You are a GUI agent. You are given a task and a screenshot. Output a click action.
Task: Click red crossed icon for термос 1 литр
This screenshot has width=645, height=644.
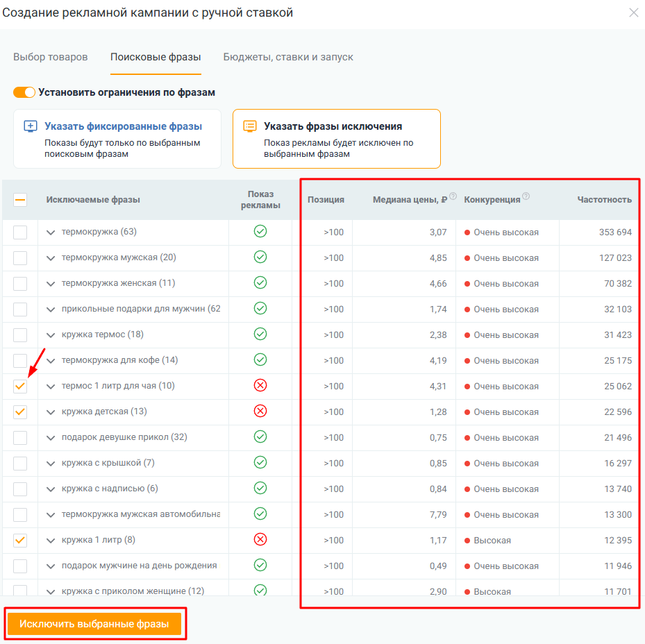point(260,385)
